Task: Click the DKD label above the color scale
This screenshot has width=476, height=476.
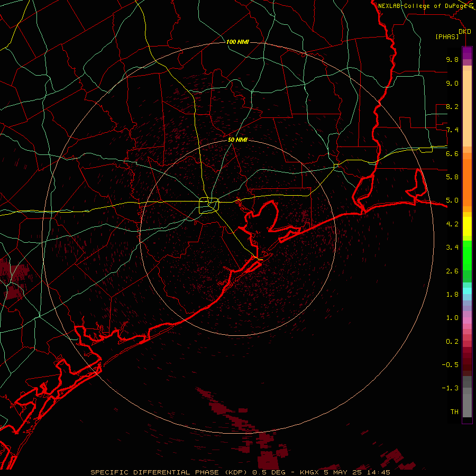Action: (465, 31)
